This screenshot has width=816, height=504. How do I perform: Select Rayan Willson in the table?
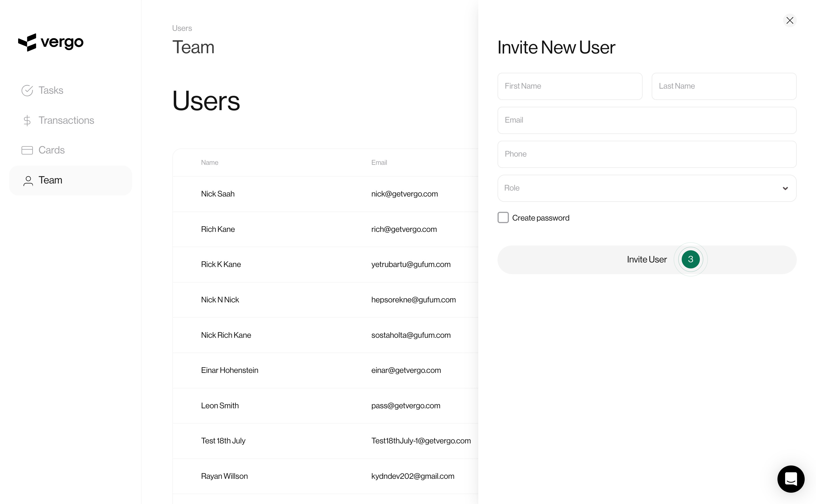224,476
